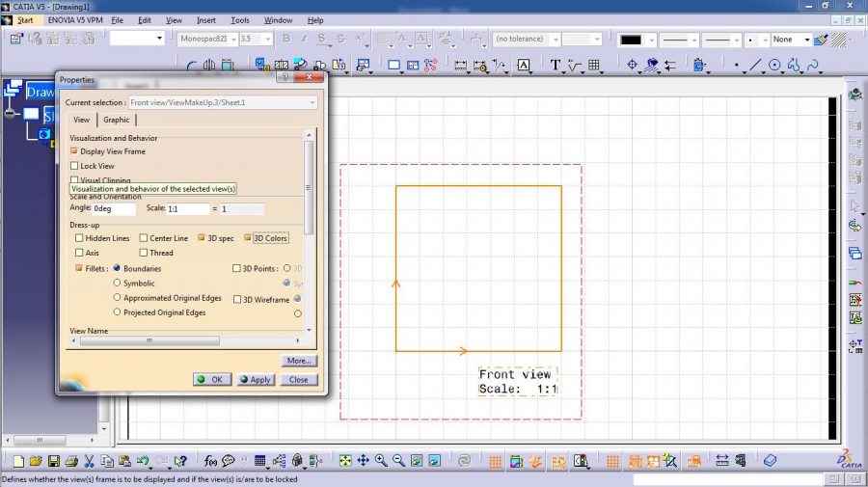The width and height of the screenshot is (868, 487).
Task: Click the Axis/center mark crosshair icon
Action: (632, 66)
